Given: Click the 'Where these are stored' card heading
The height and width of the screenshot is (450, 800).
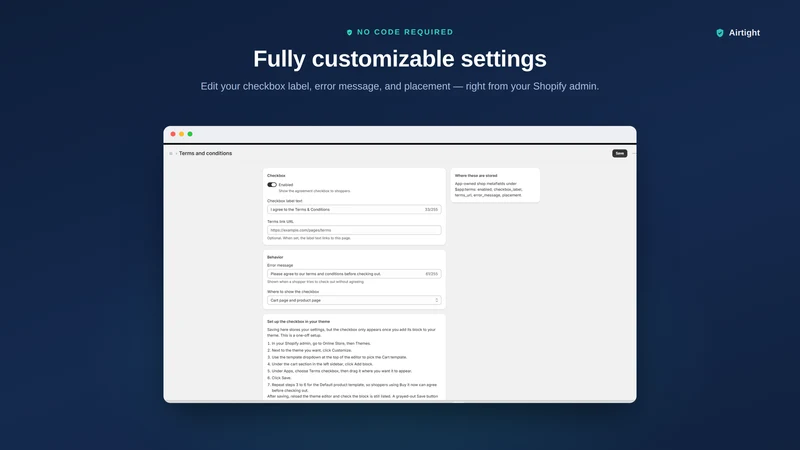Looking at the screenshot, I should pos(476,176).
